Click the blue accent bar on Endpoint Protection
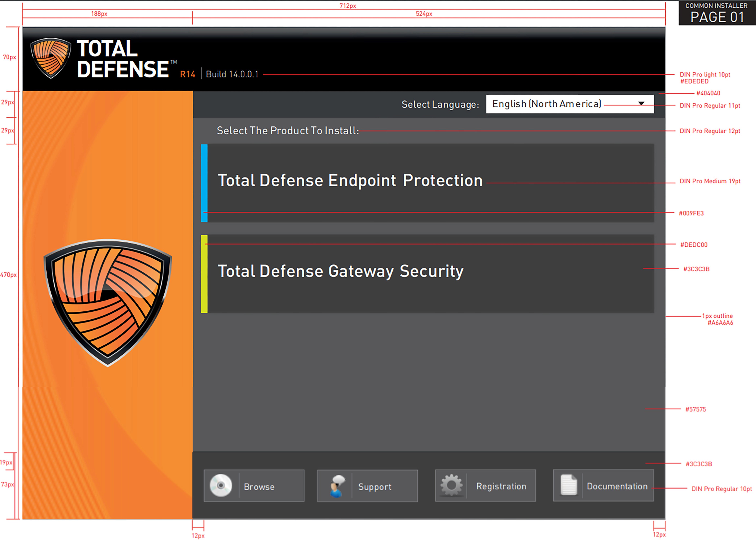Image resolution: width=756 pixels, height=540 pixels. click(x=204, y=183)
